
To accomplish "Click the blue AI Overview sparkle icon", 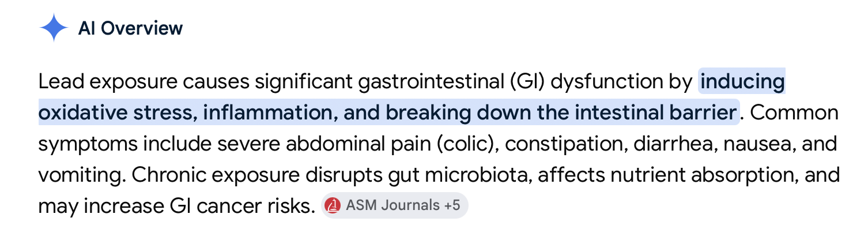I will 54,28.
